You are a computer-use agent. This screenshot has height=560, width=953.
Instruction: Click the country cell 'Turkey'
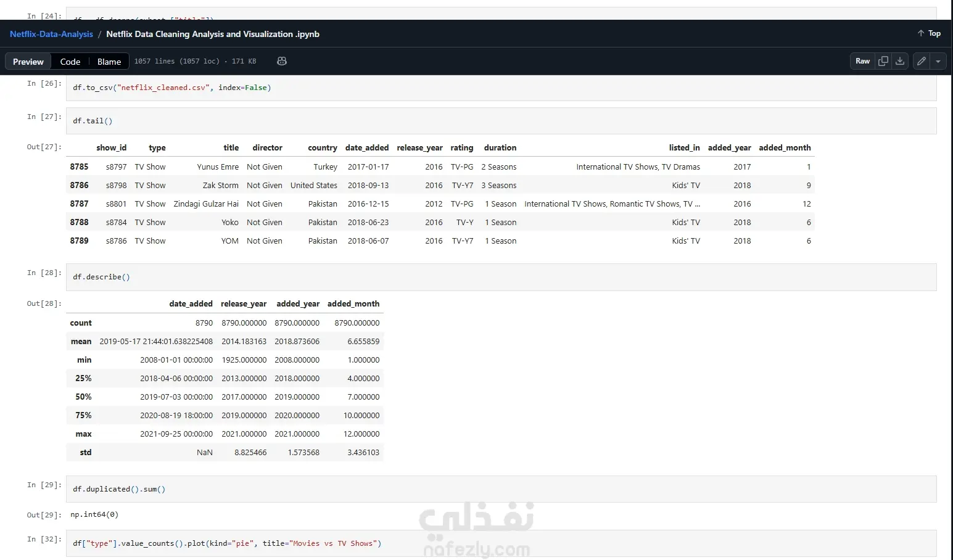(x=325, y=167)
